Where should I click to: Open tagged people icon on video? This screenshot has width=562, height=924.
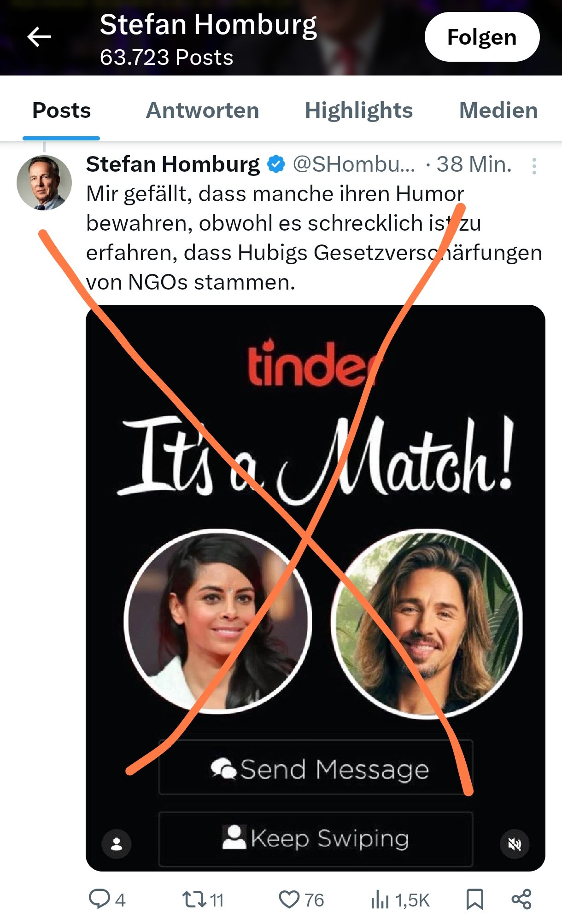pos(117,844)
